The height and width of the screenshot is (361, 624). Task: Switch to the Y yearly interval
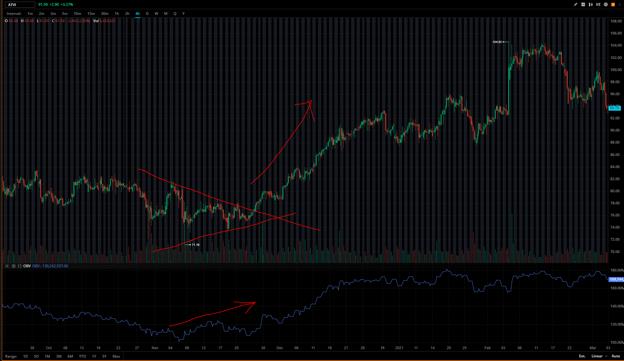183,14
